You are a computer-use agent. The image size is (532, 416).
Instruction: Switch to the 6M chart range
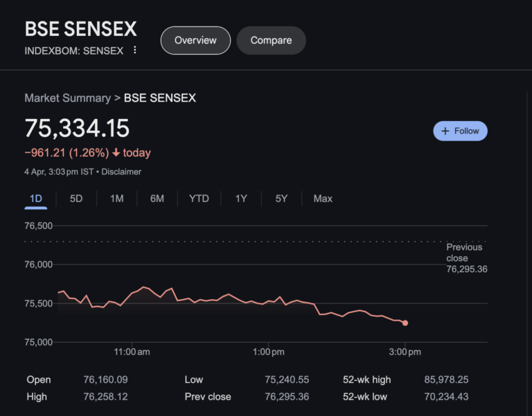point(157,199)
